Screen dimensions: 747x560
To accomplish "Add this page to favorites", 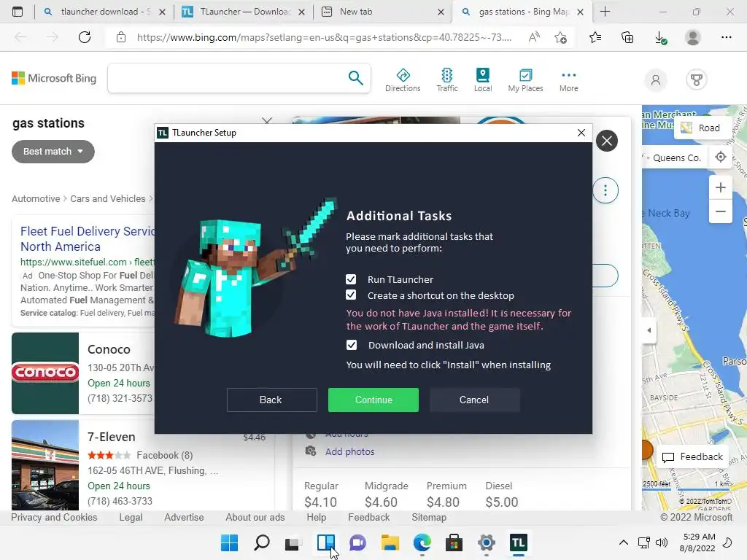I will [561, 37].
